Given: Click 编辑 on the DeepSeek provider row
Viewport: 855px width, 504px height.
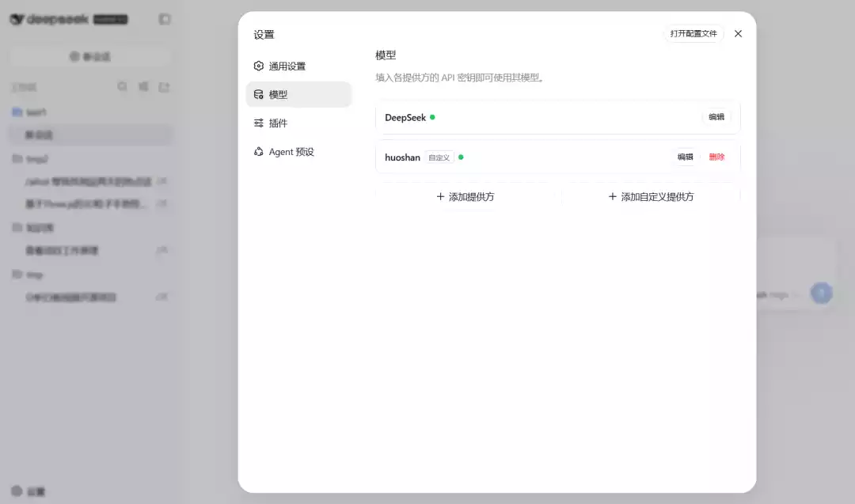Looking at the screenshot, I should tap(716, 116).
